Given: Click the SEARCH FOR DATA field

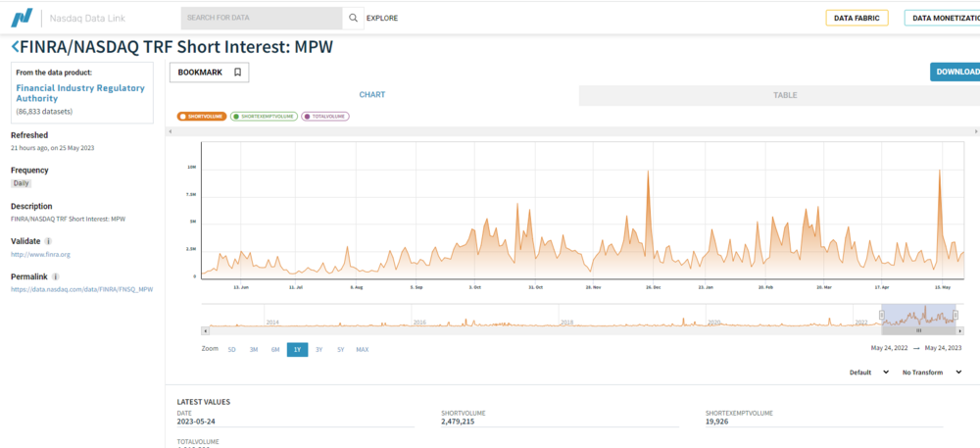Looking at the screenshot, I should tap(262, 18).
